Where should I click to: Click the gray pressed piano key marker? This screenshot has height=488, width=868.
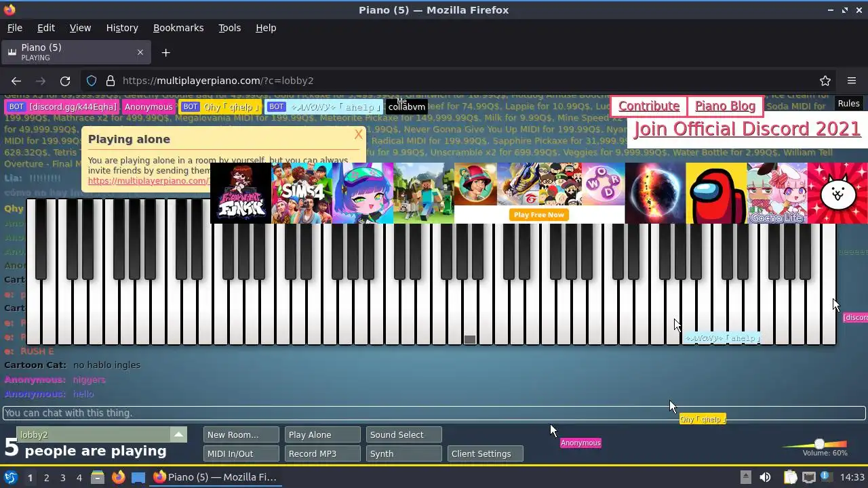coord(470,340)
